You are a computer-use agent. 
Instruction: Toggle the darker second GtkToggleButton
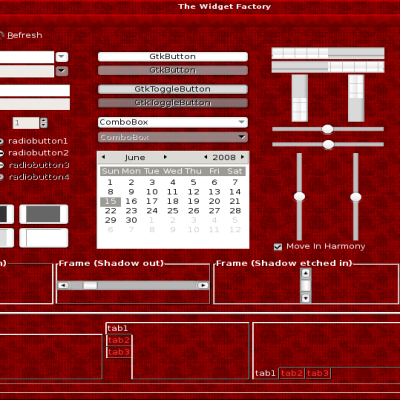173,103
